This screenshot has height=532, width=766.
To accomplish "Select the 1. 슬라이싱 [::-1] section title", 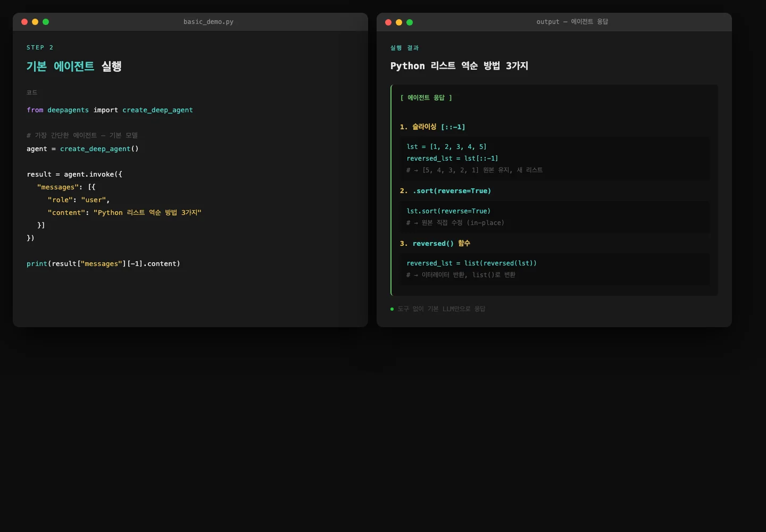I will point(432,127).
